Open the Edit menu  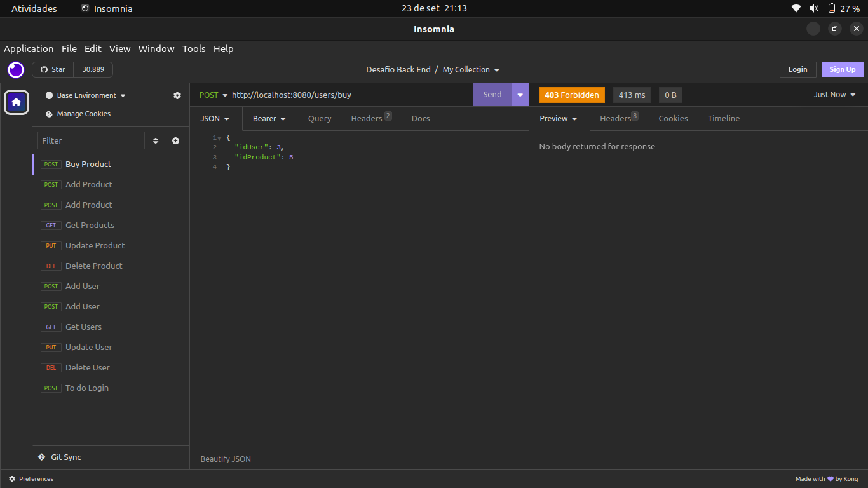point(93,49)
